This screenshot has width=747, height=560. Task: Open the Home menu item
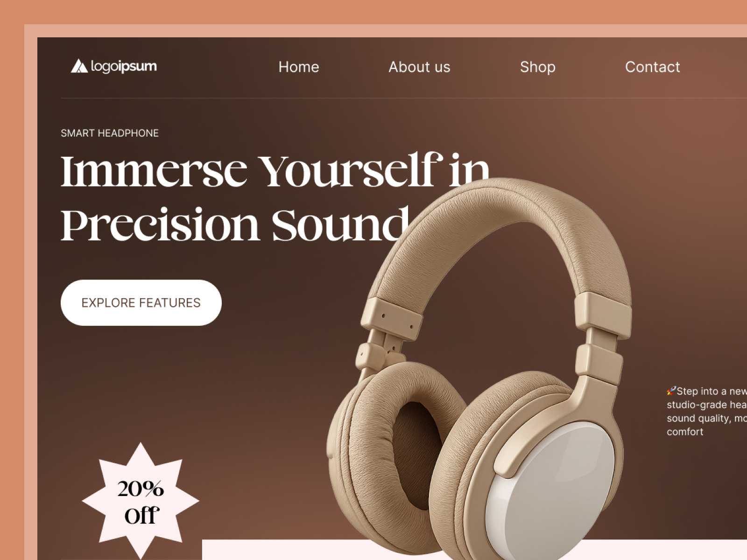pos(299,67)
